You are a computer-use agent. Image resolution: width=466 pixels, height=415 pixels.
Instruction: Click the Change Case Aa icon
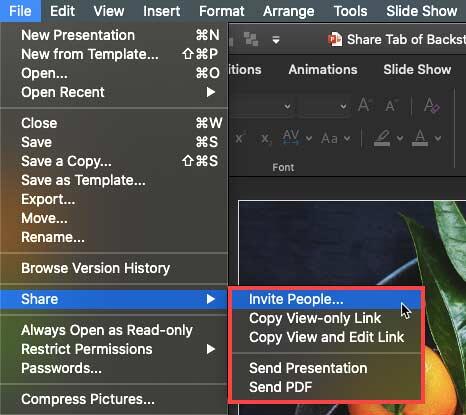pos(329,138)
